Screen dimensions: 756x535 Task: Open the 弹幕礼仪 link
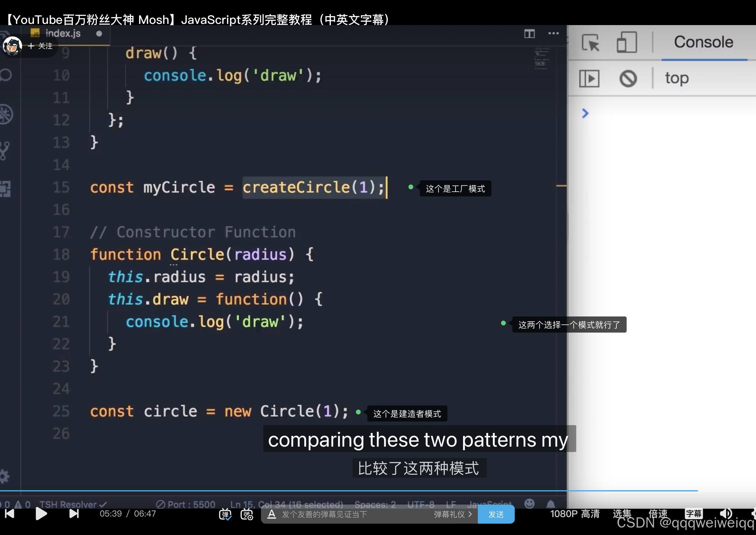pyautogui.click(x=453, y=514)
